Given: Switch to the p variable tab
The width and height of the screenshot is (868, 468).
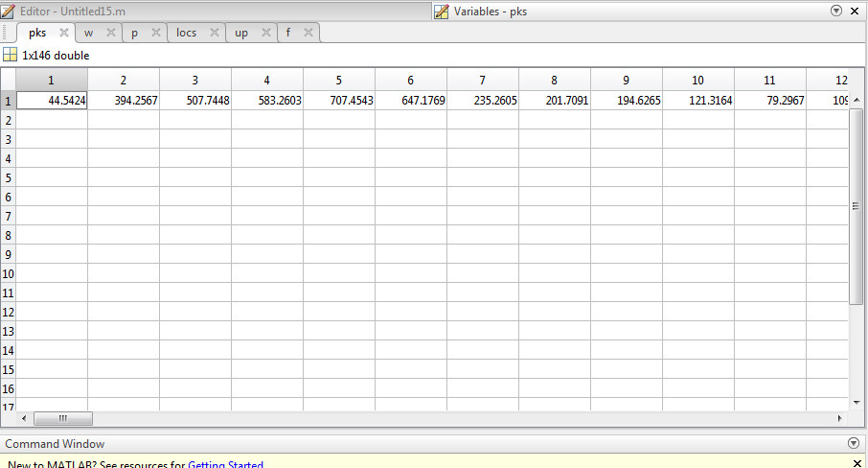Looking at the screenshot, I should [135, 33].
